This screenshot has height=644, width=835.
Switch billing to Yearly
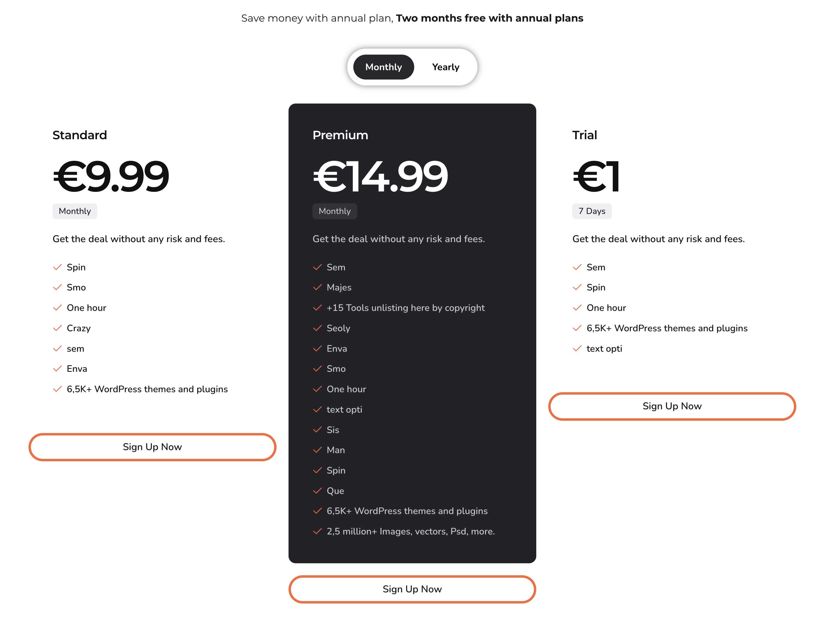(x=445, y=67)
